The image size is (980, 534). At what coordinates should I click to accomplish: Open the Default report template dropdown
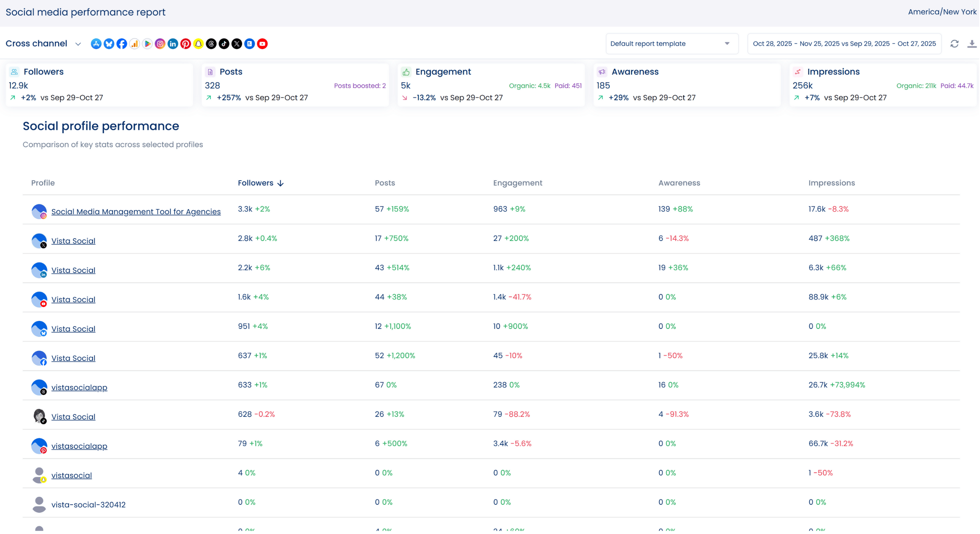(672, 44)
